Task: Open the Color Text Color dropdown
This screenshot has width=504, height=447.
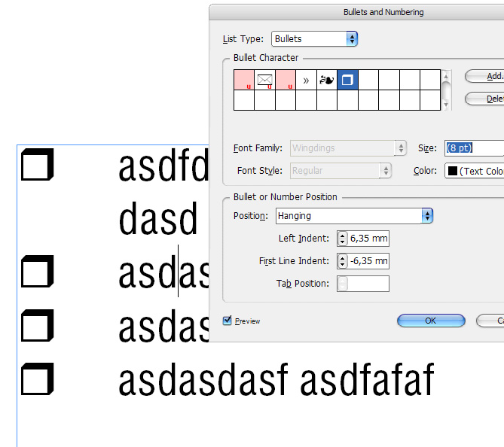Action: click(x=474, y=171)
